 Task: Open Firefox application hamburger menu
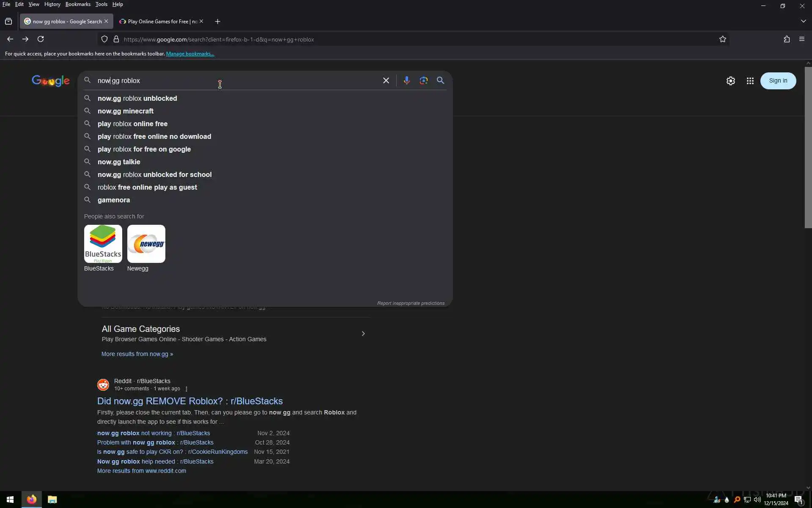[801, 39]
